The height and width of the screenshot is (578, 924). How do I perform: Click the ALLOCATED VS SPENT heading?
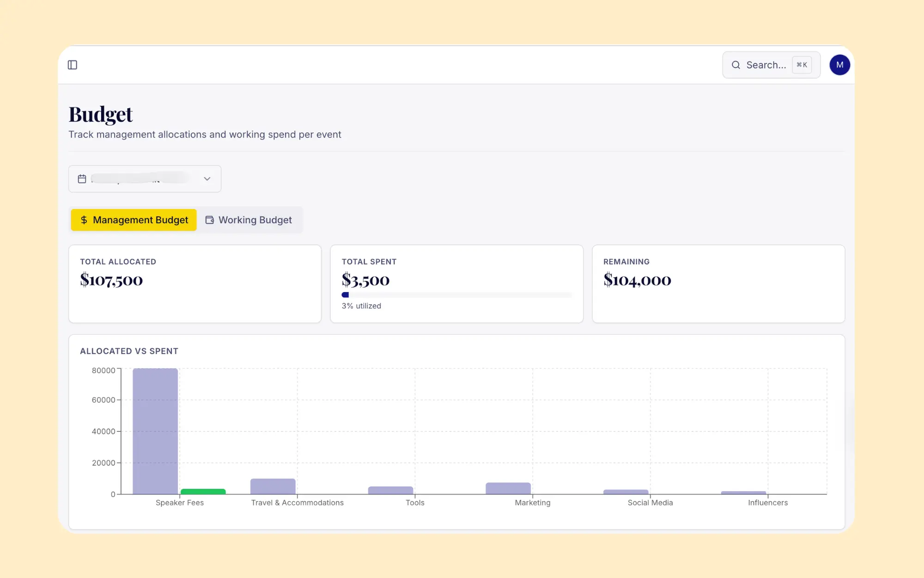129,351
